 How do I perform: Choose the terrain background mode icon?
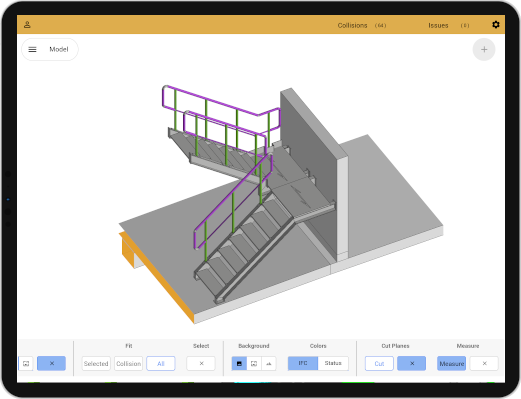point(269,363)
